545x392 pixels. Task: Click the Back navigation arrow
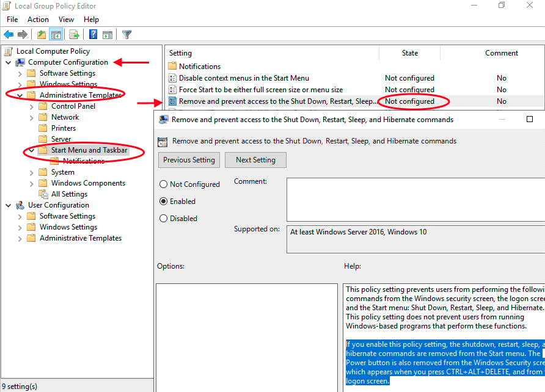(x=9, y=34)
